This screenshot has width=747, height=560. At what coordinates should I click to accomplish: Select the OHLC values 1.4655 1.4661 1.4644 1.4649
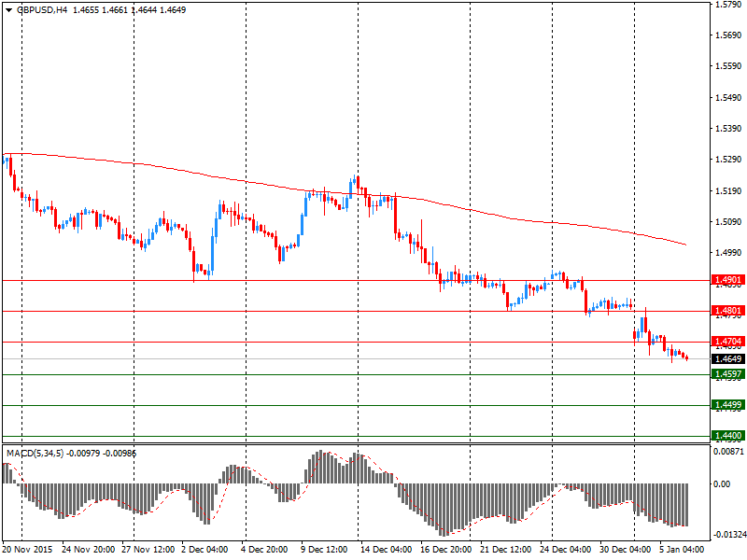129,10
